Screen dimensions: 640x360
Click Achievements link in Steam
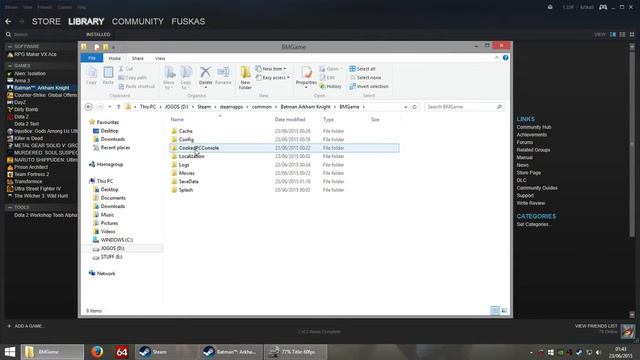(x=531, y=135)
